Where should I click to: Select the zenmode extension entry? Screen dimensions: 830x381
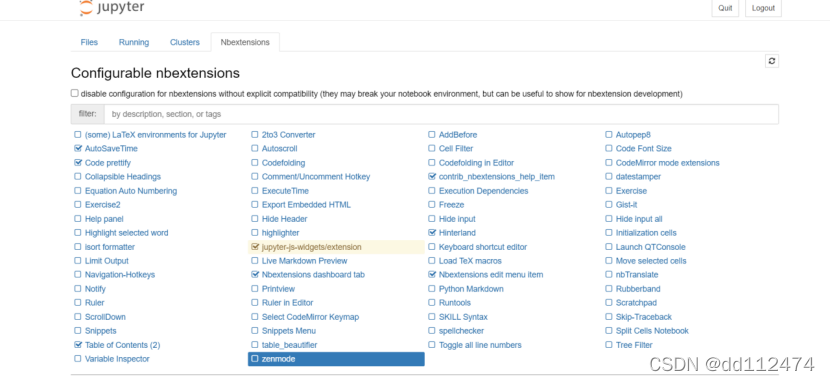pos(336,359)
